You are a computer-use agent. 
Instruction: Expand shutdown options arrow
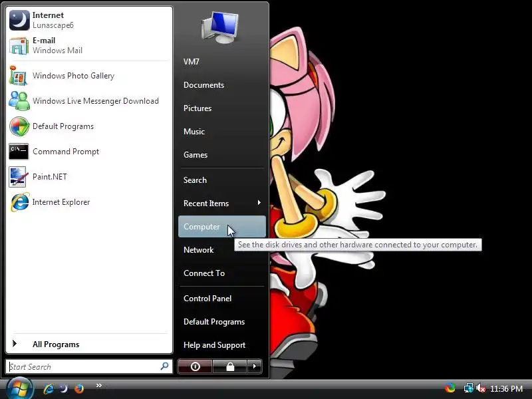[x=255, y=366]
